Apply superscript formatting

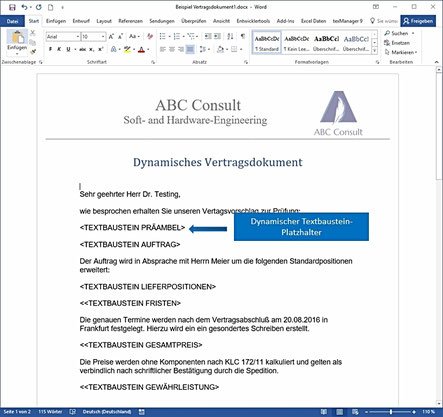point(101,49)
